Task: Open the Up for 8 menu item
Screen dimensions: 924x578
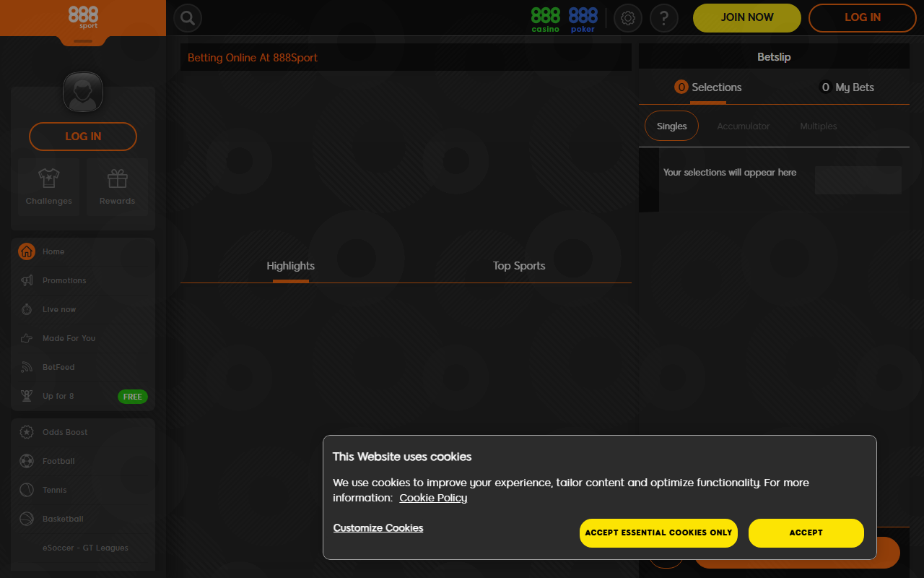Action: [x=83, y=396]
